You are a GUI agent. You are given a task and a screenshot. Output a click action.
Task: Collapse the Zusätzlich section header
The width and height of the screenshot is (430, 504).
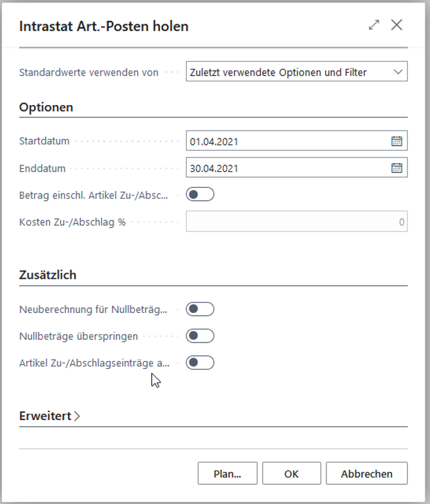pyautogui.click(x=48, y=275)
